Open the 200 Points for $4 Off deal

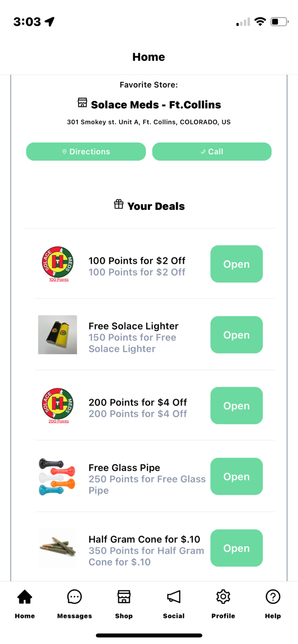pos(236,406)
